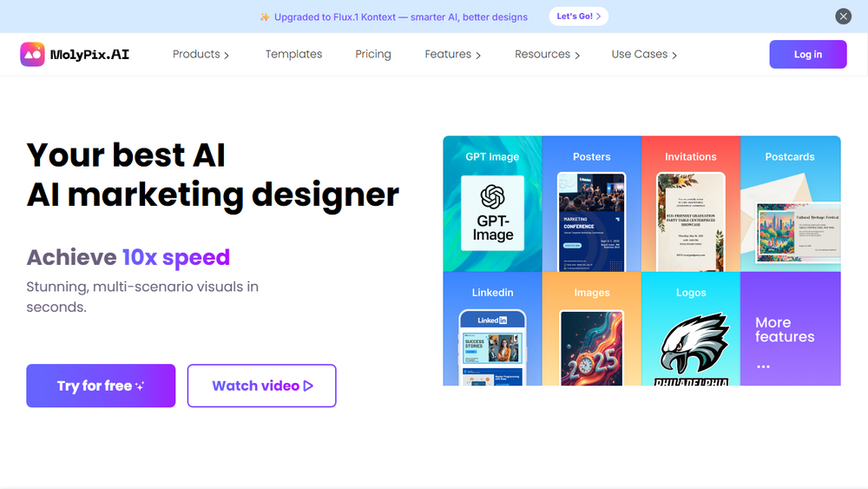Expand the Features menu
Viewport: 868px width, 489px height.
coord(453,54)
